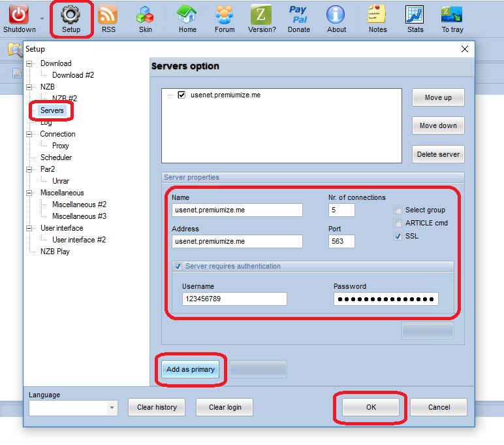The width and height of the screenshot is (504, 445).
Task: Open User interface #2 settings page
Action: click(x=79, y=240)
